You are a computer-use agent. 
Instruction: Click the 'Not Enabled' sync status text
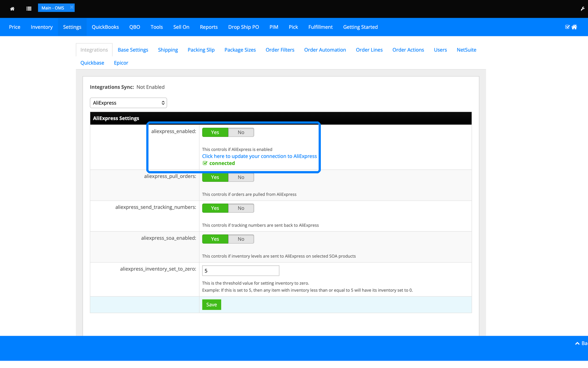pos(150,87)
